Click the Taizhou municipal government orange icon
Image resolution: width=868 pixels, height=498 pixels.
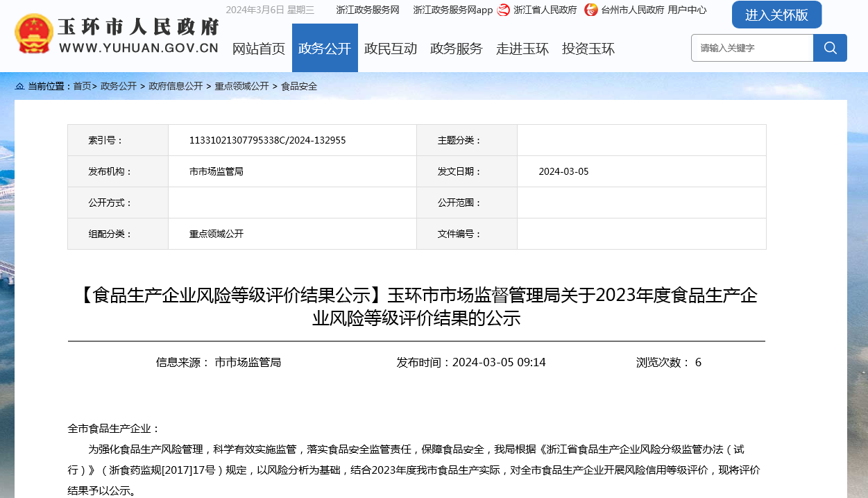coord(590,10)
